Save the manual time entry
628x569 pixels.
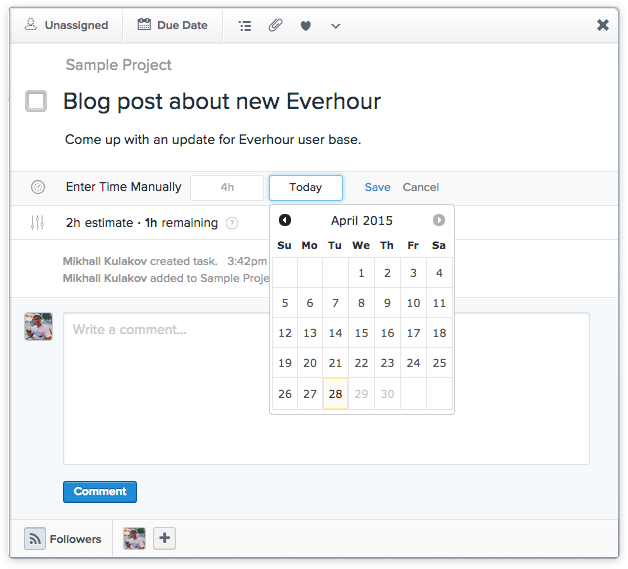(x=377, y=187)
